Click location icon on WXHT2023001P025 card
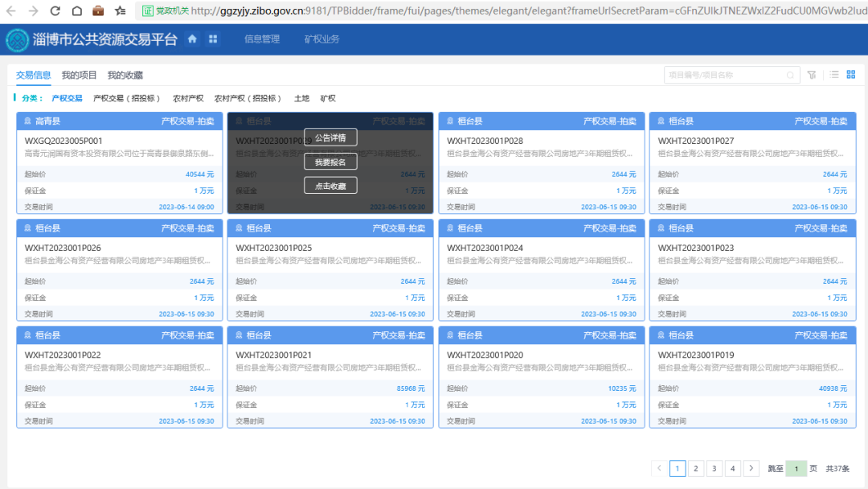The height and width of the screenshot is (489, 868). 240,228
